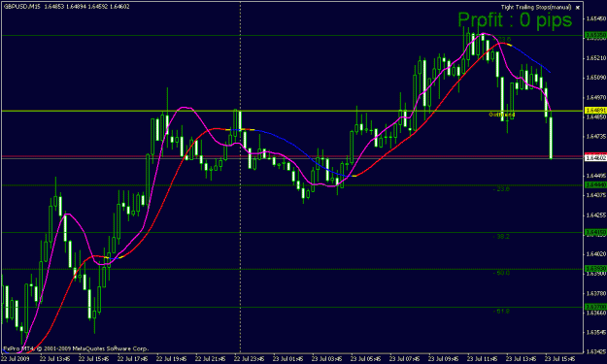Click the 1.65210 price scale label
The width and height of the screenshot is (607, 364).
point(596,58)
